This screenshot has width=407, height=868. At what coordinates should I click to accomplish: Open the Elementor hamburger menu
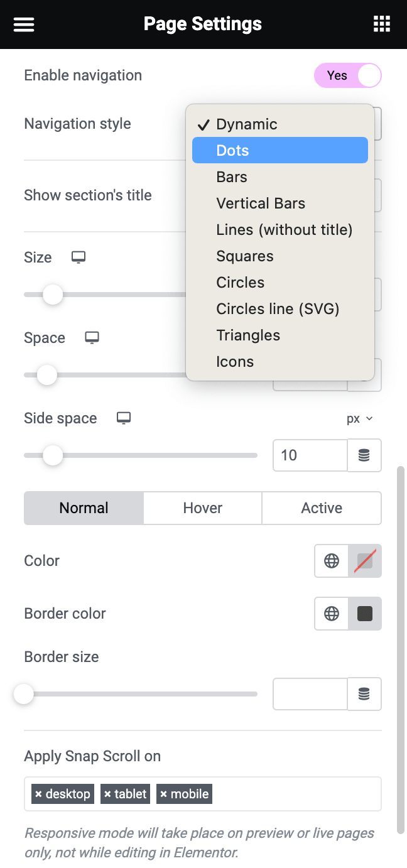(23, 24)
